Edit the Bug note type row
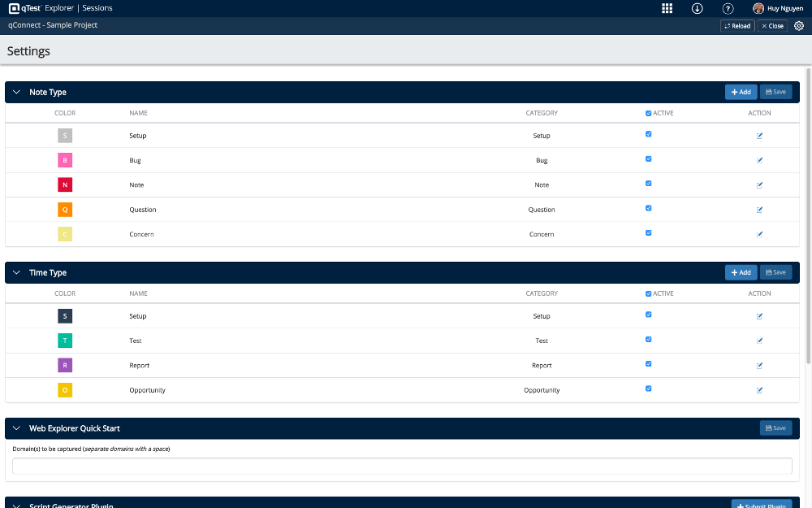 tap(759, 160)
